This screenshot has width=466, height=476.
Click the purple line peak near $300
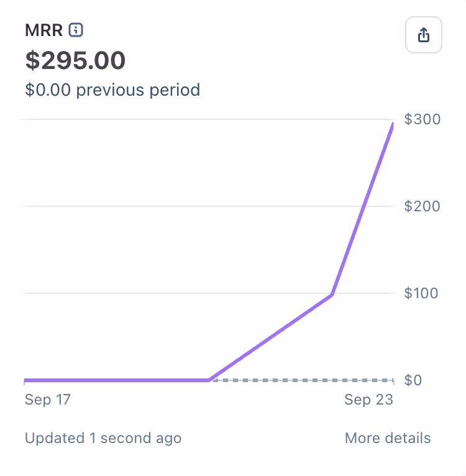(393, 124)
